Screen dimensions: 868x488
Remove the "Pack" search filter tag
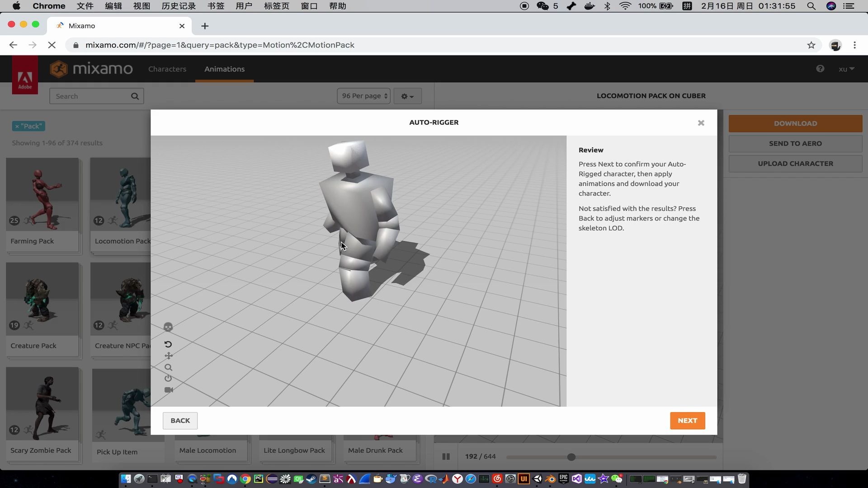[17, 127]
